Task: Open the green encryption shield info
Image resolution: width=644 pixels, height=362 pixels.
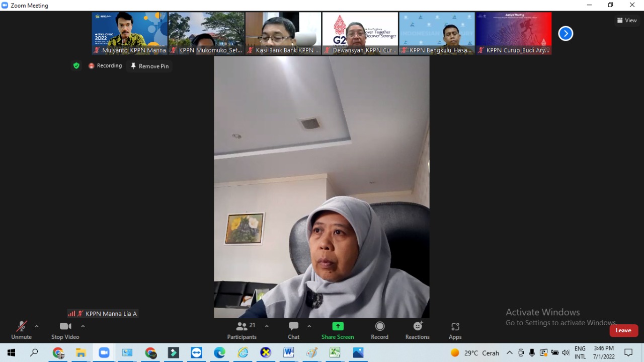Action: [x=76, y=65]
